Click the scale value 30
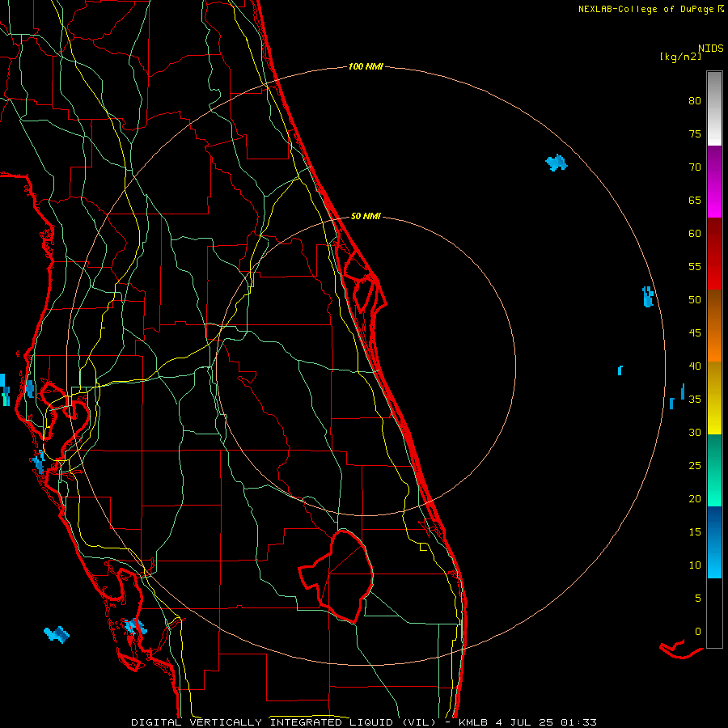This screenshot has height=728, width=728. (x=695, y=433)
